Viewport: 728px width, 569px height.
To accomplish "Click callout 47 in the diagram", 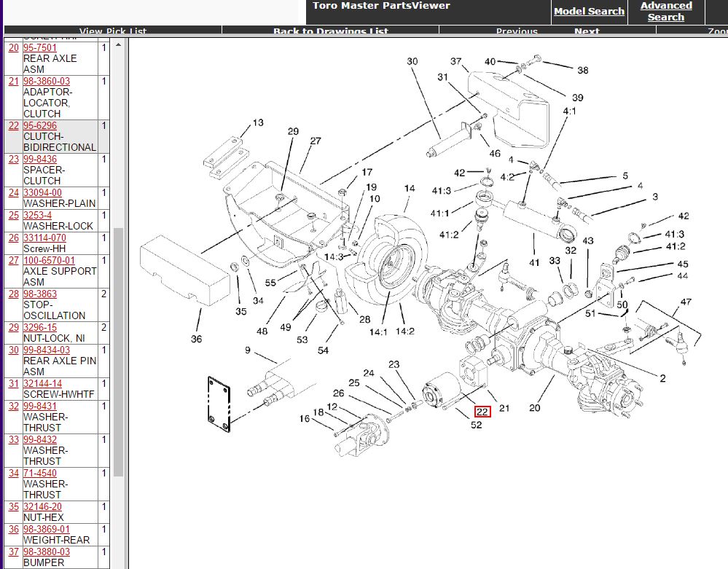I will pos(686,302).
